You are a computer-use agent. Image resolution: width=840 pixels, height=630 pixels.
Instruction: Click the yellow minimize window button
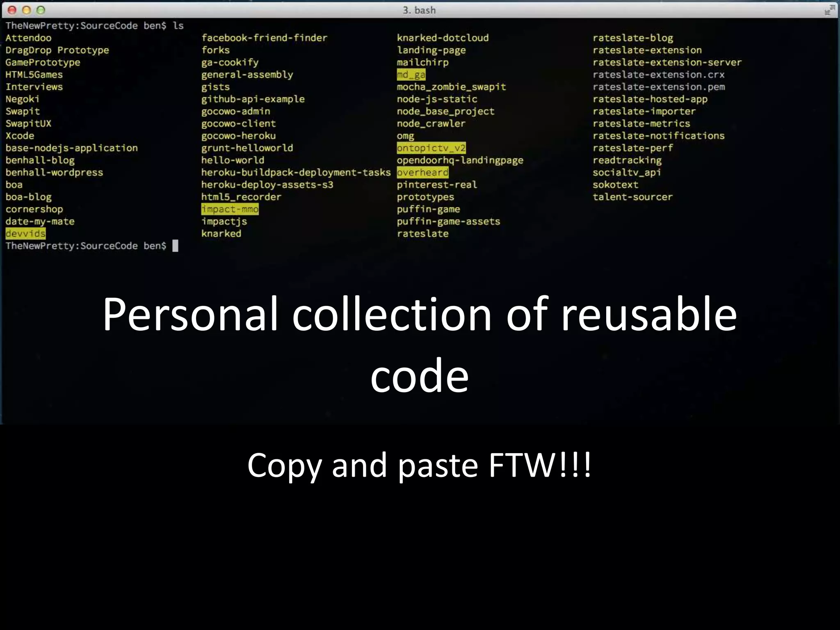[x=26, y=10]
